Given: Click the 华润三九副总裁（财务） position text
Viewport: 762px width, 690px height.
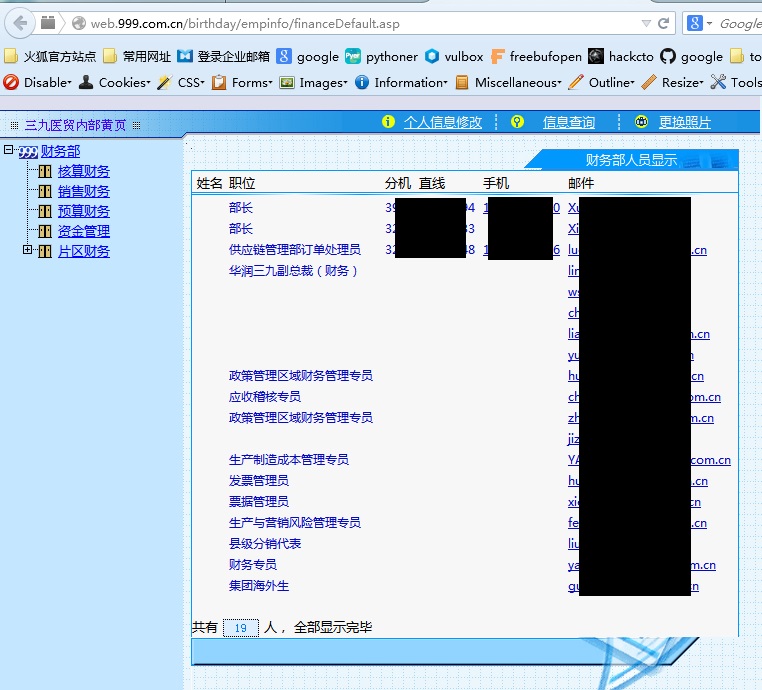Looking at the screenshot, I should pyautogui.click(x=294, y=271).
